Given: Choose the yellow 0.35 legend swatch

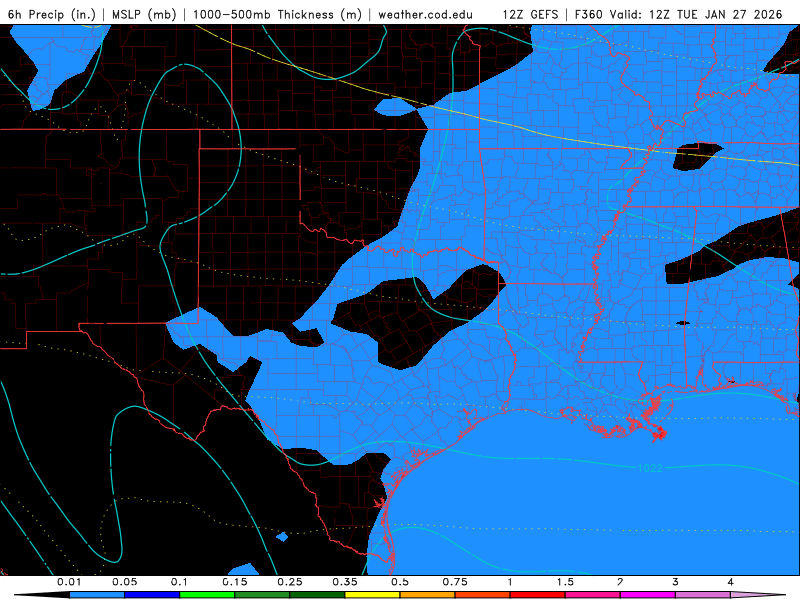Looking at the screenshot, I should (x=372, y=595).
